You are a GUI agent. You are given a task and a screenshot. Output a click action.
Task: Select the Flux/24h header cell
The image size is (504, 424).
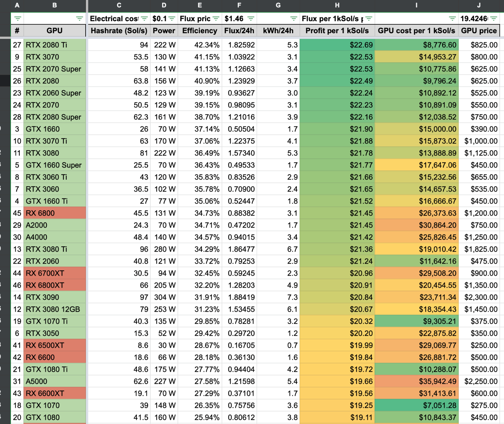coord(239,31)
